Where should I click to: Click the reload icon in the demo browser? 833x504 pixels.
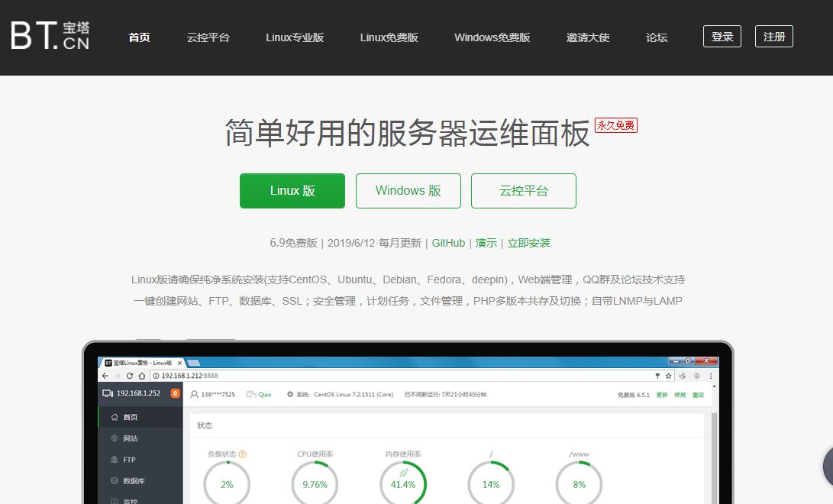point(129,376)
